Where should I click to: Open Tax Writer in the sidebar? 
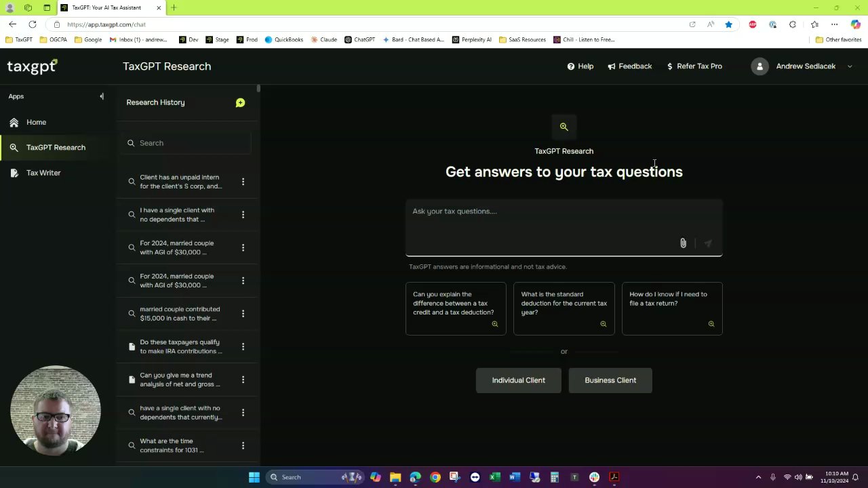click(43, 173)
